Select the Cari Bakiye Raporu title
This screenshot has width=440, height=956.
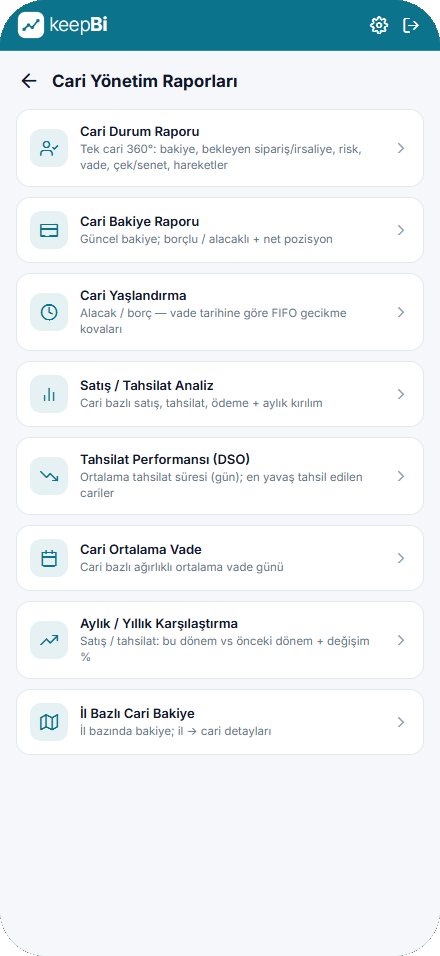point(140,222)
